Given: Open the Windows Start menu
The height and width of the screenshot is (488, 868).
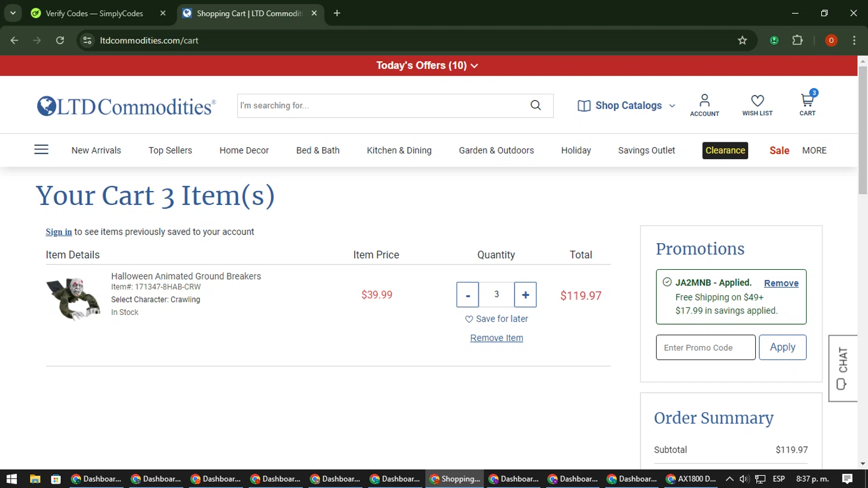Looking at the screenshot, I should [x=12, y=479].
